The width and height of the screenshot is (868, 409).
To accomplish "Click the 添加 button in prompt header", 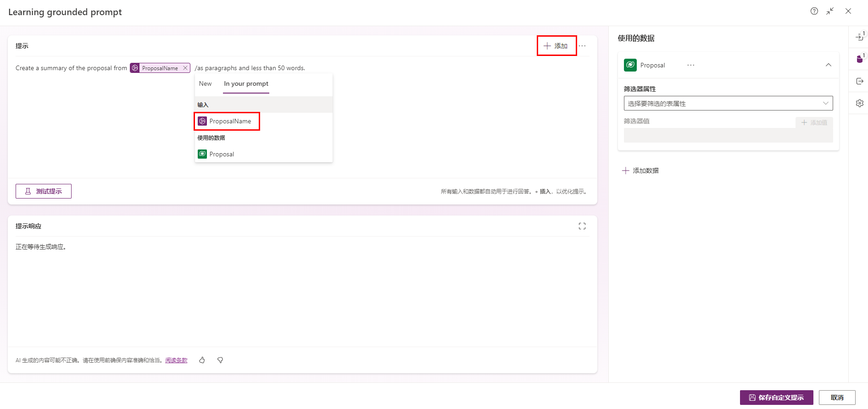I will point(556,46).
